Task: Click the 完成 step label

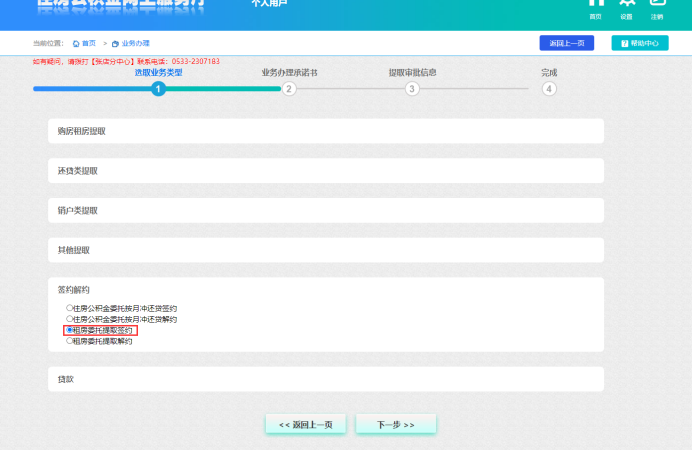Action: [549, 72]
